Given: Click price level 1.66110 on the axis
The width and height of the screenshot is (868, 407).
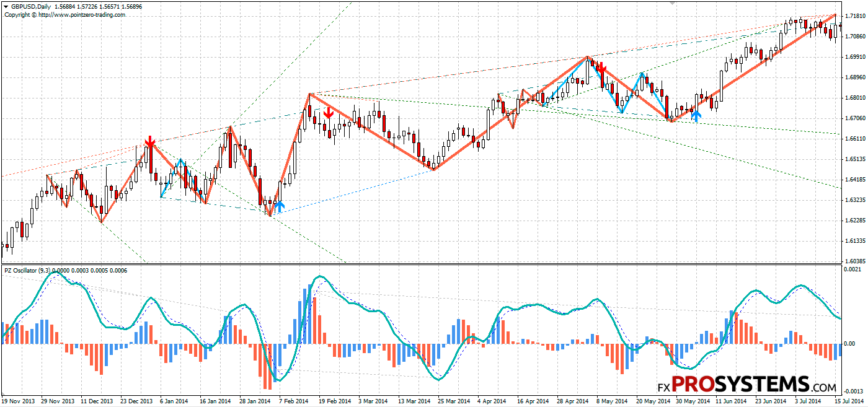Looking at the screenshot, I should point(856,139).
